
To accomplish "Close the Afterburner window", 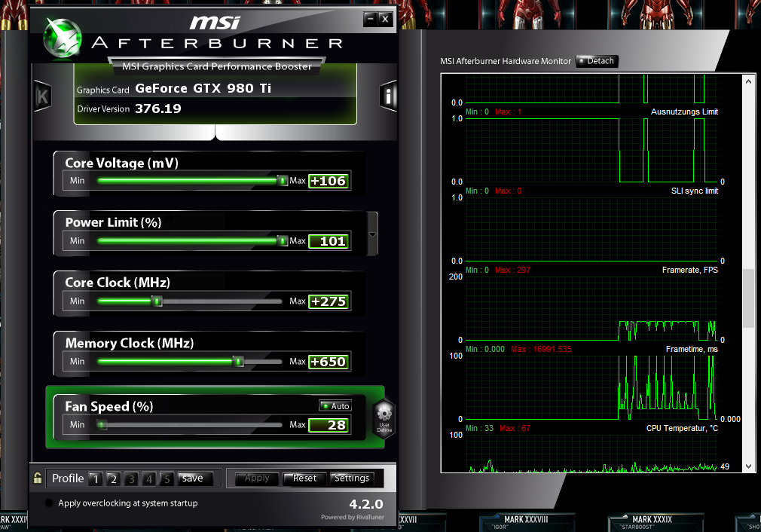I will pyautogui.click(x=385, y=19).
